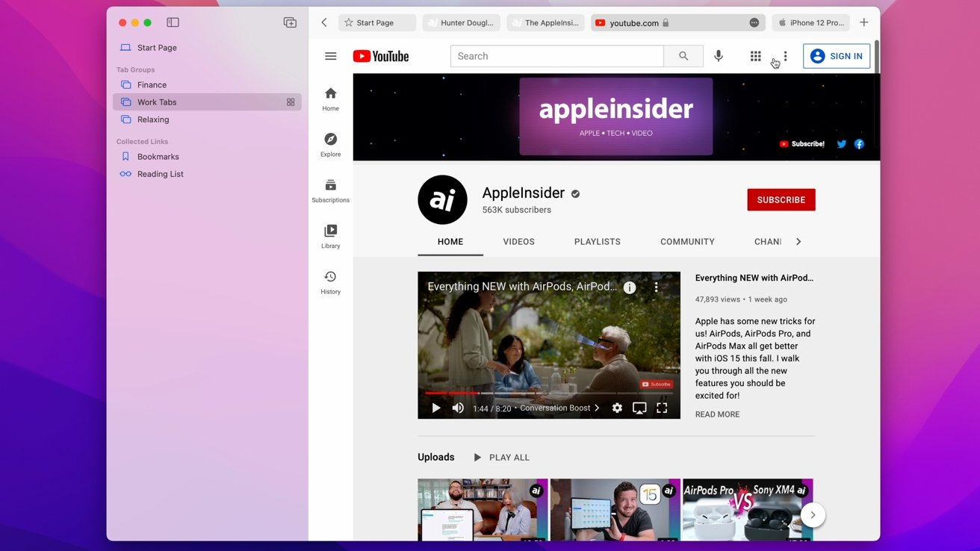Open the player settings gear

tap(617, 408)
